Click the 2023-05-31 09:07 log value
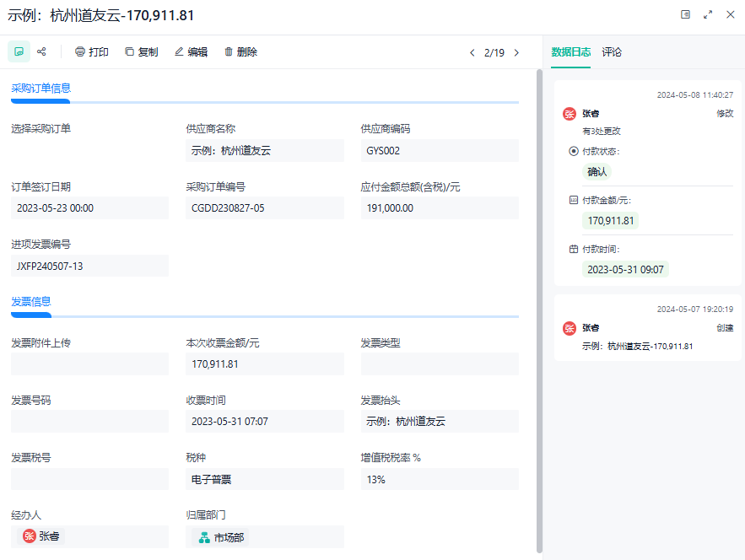 [625, 270]
